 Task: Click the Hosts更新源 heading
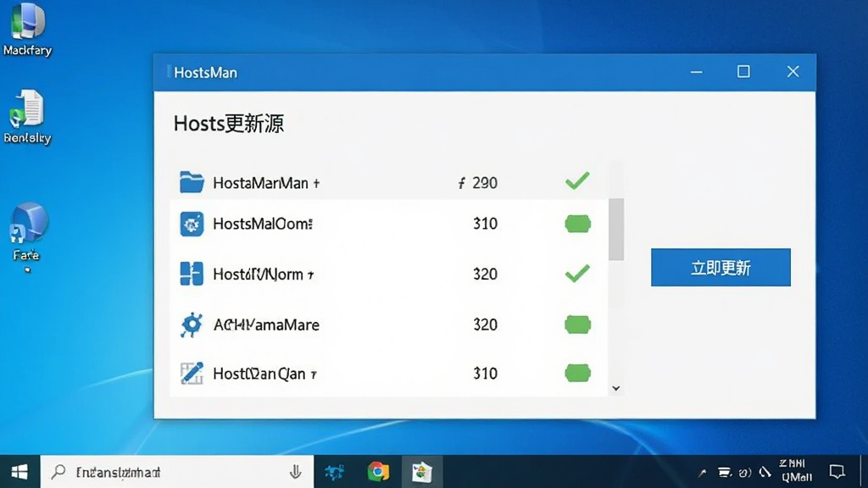[x=229, y=124]
